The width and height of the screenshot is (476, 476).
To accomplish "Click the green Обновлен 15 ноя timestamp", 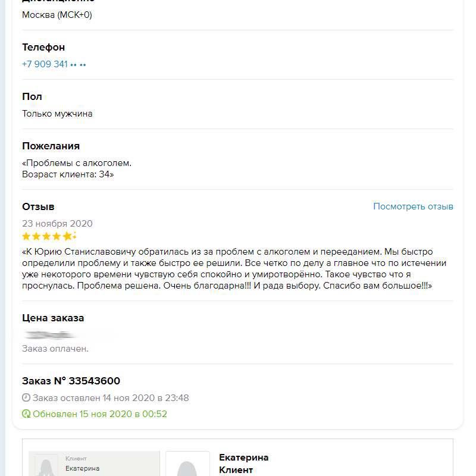I will tap(100, 414).
